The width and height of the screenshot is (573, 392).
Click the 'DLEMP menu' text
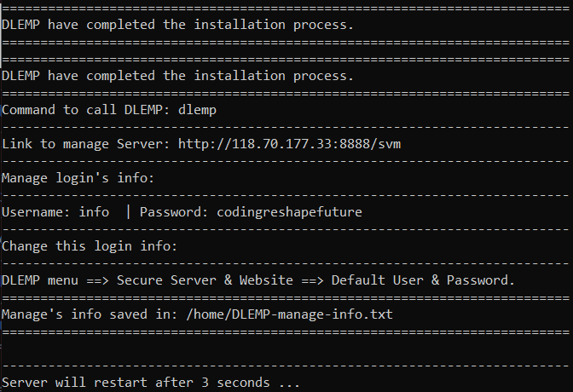coord(40,280)
